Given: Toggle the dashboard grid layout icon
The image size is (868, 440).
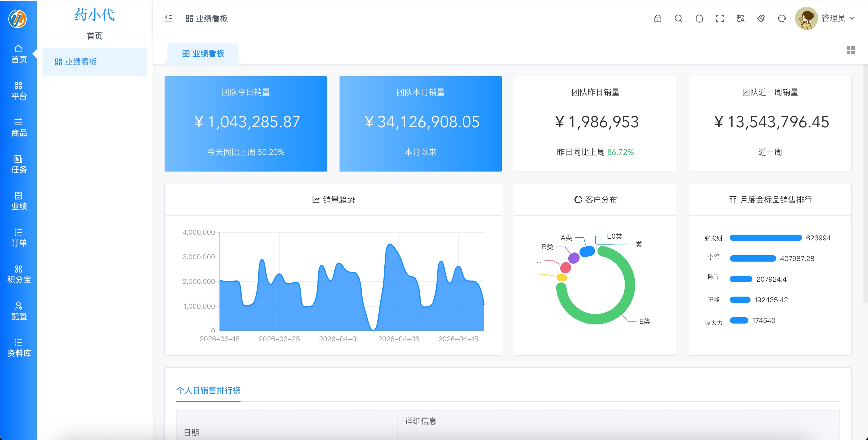Looking at the screenshot, I should pyautogui.click(x=851, y=50).
